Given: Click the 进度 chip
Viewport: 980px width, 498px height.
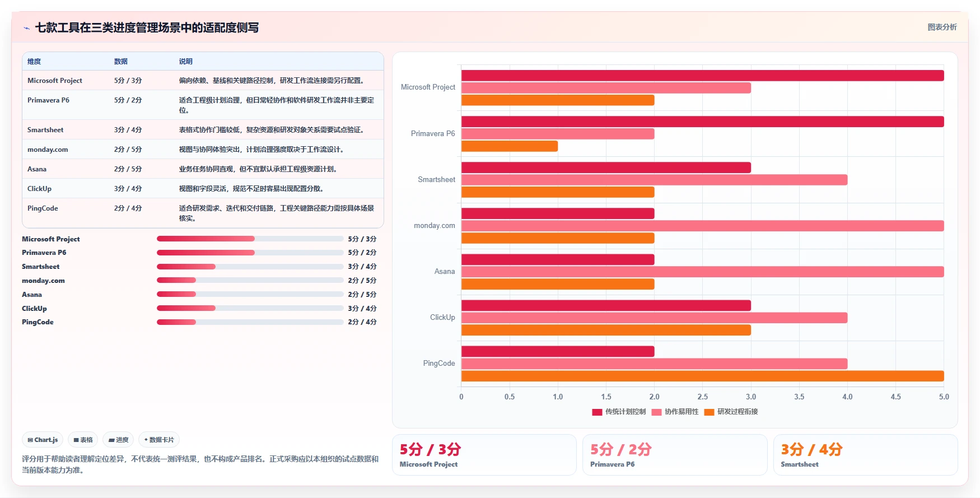Looking at the screenshot, I should tap(118, 440).
